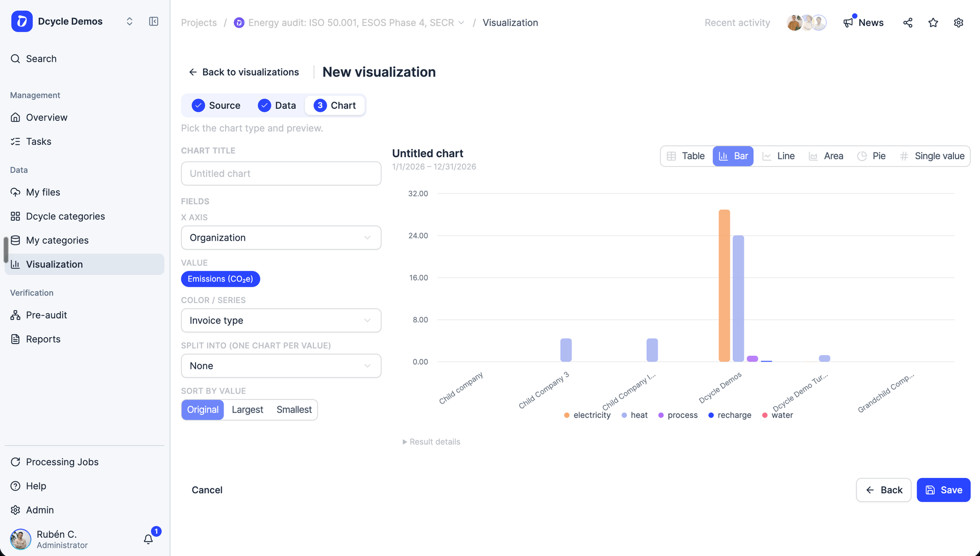Click the Save button
Viewport: 980px width, 556px height.
point(943,490)
